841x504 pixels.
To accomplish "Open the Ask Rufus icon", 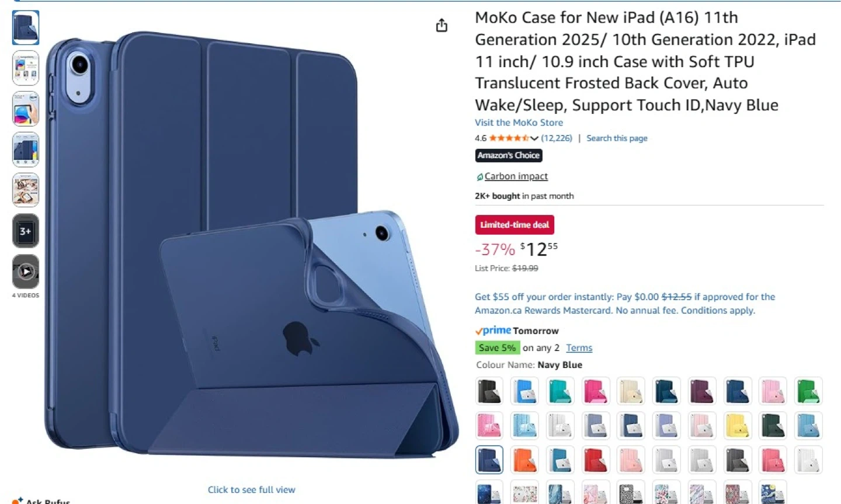I will coord(17,500).
